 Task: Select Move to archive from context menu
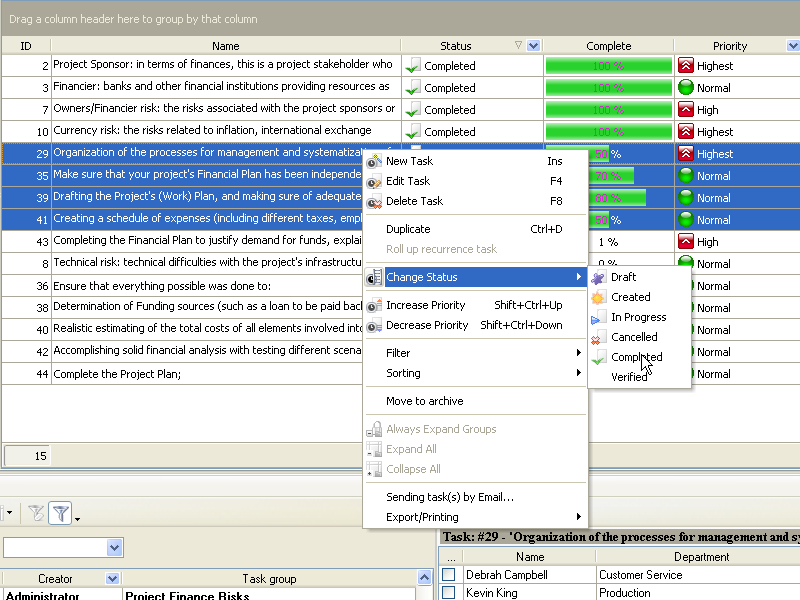coord(425,401)
